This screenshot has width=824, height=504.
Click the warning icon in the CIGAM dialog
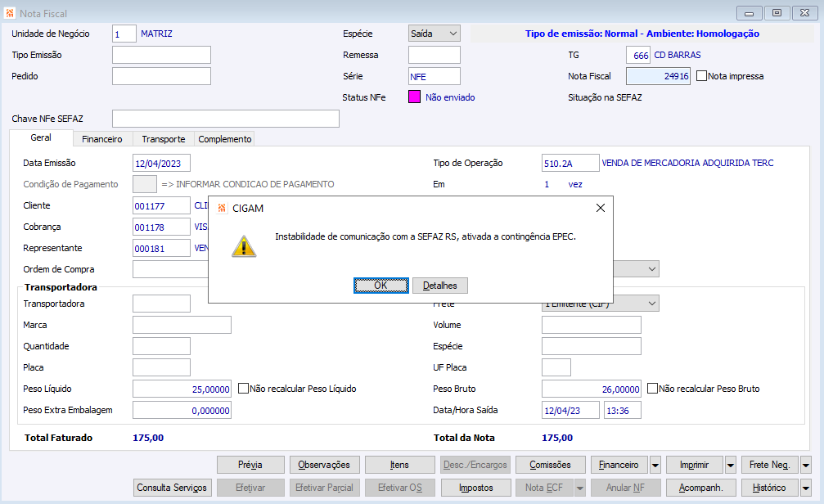point(244,246)
